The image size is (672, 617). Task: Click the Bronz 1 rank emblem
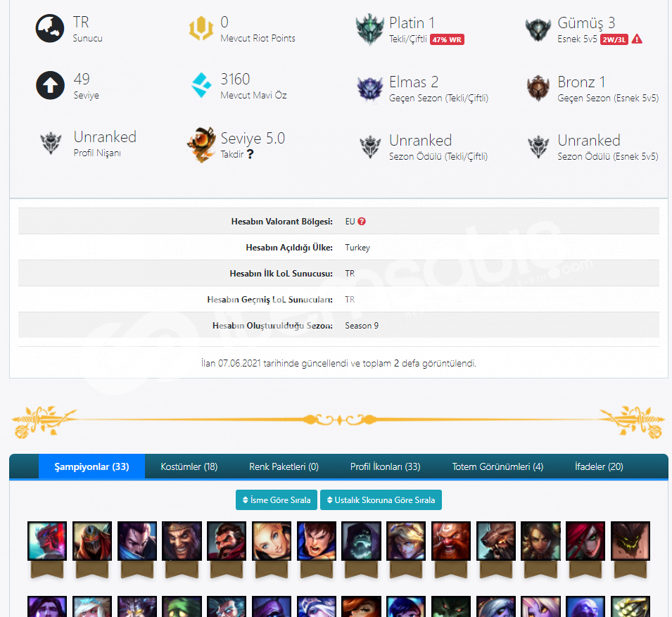pos(538,88)
